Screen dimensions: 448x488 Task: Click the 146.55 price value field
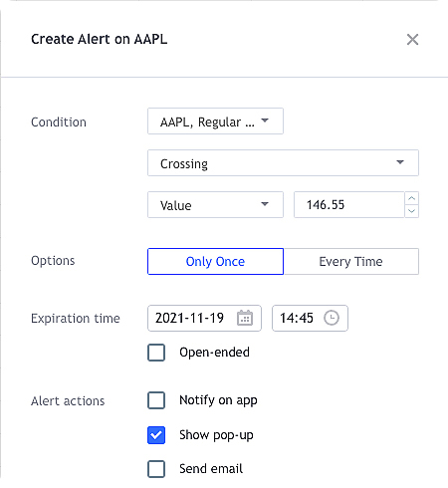(x=349, y=204)
